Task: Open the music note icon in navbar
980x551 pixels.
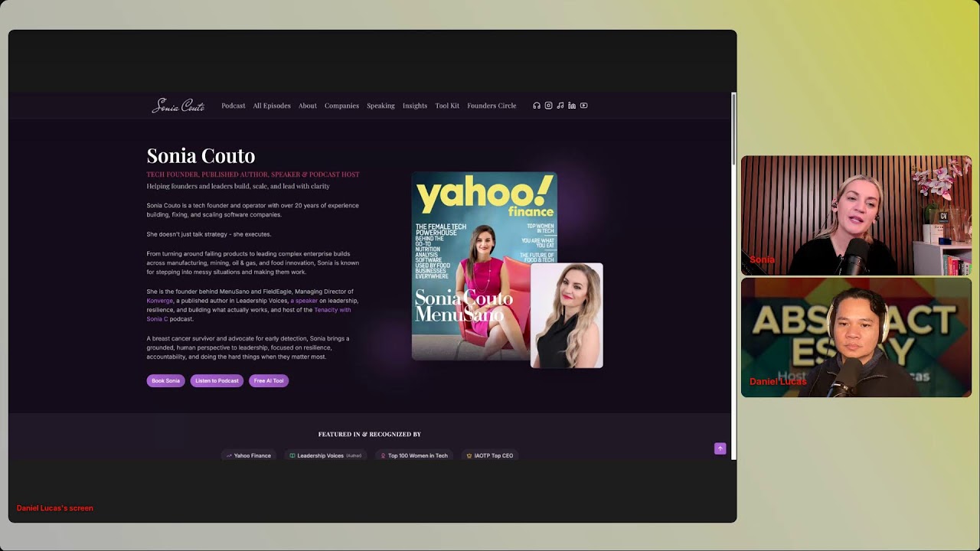Action: 560,106
